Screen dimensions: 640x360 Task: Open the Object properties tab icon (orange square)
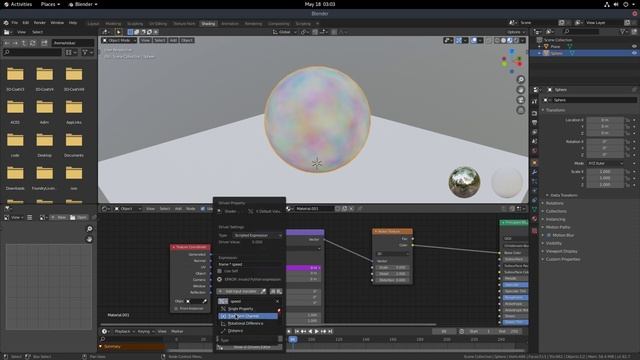coord(534,162)
